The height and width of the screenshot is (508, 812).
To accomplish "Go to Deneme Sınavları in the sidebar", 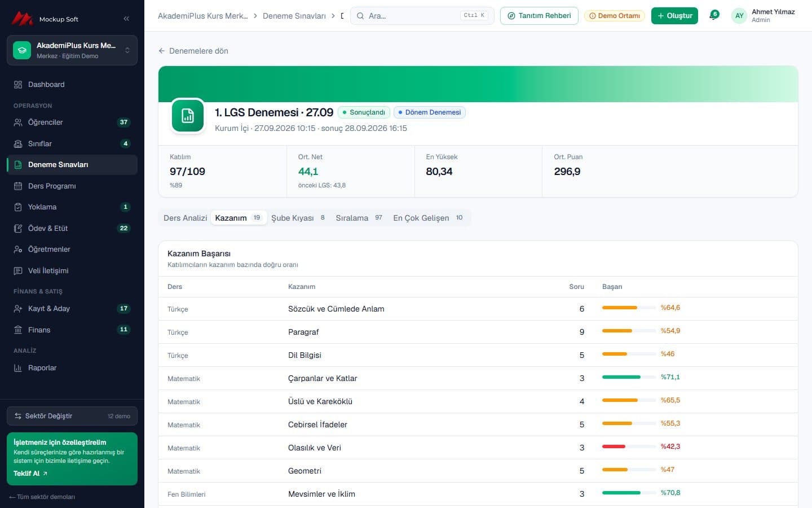I will [72, 165].
